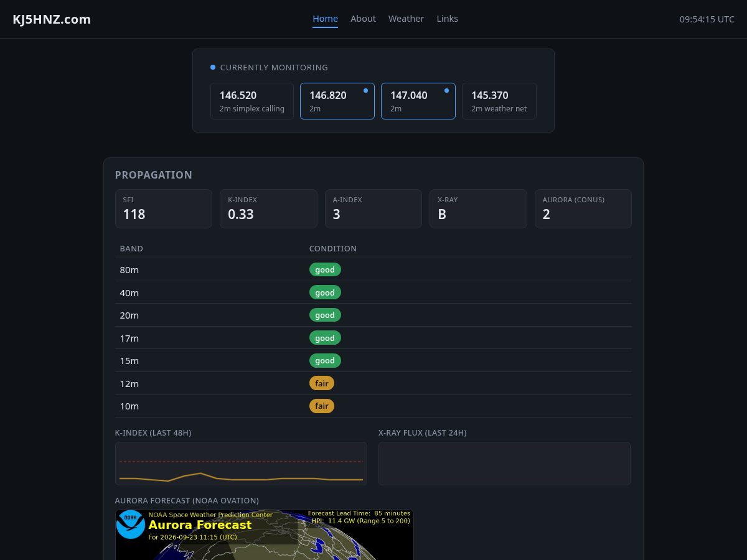Click the Aurora (CONUS) 2 stat card
This screenshot has width=747, height=560.
[x=583, y=208]
